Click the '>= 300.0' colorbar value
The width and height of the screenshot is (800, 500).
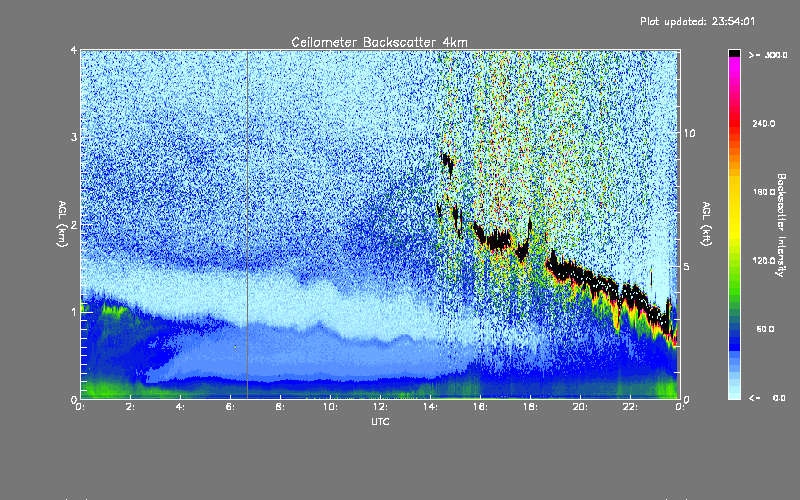[x=768, y=55]
